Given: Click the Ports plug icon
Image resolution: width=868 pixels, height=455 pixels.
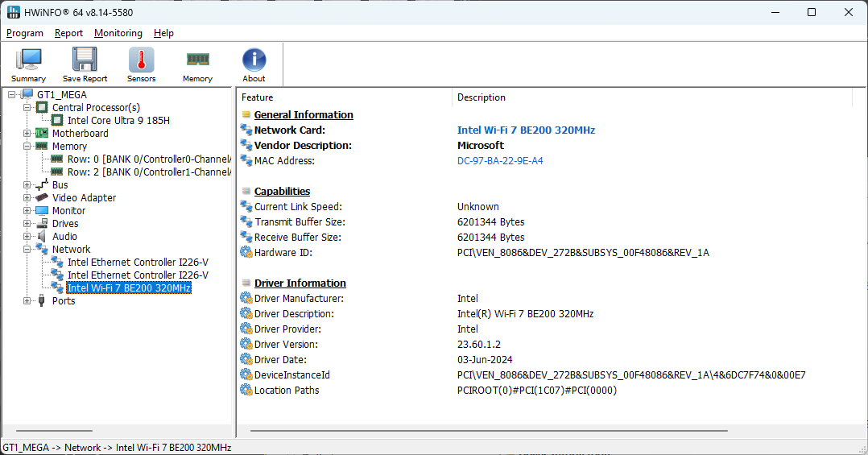Looking at the screenshot, I should coord(42,300).
